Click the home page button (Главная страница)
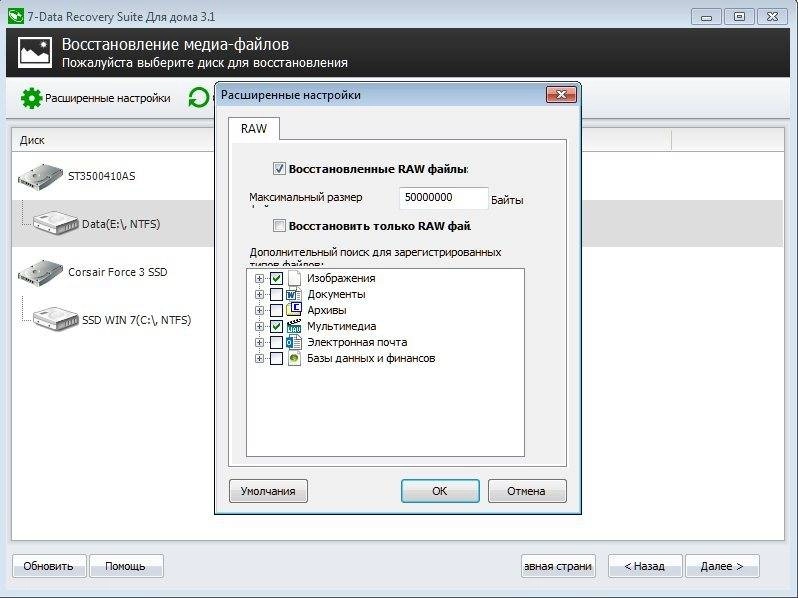 [558, 566]
